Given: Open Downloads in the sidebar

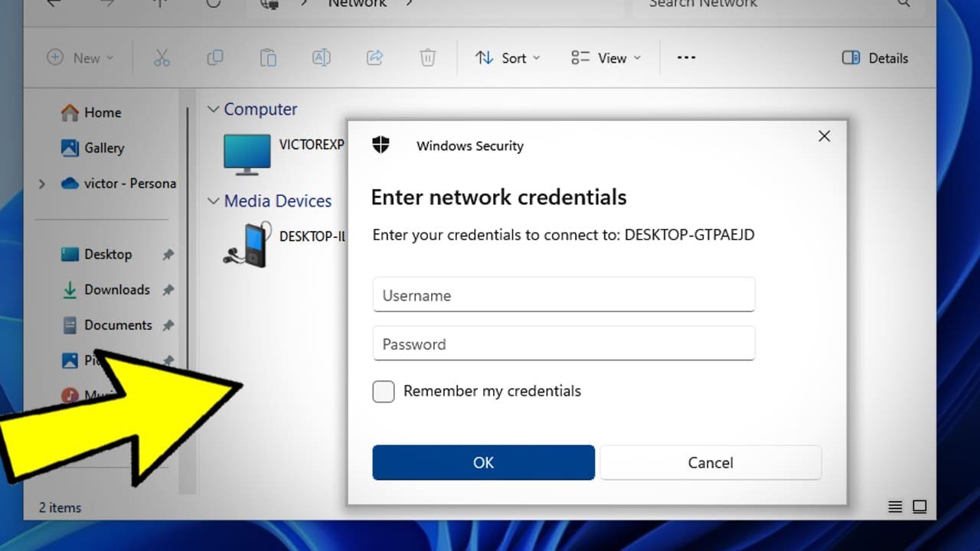Looking at the screenshot, I should click(x=106, y=289).
